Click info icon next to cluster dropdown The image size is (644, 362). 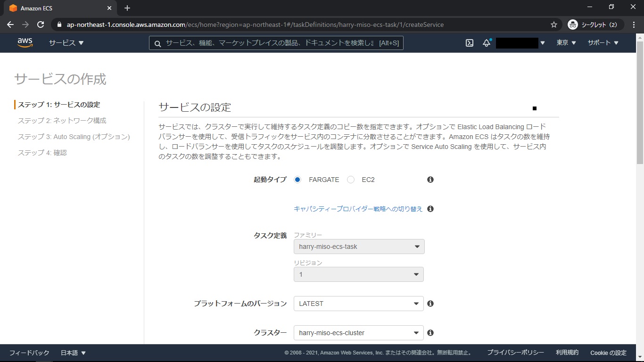430,333
